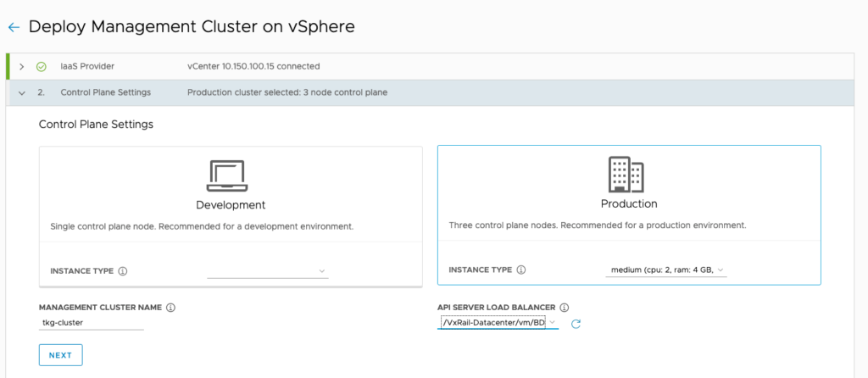This screenshot has width=868, height=378.
Task: Click the tkg-cluster name input field
Action: [92, 323]
